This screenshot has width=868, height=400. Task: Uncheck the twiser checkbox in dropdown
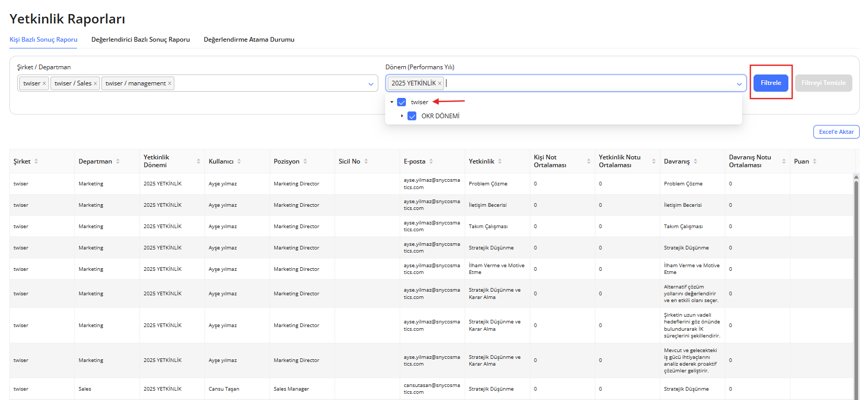(x=402, y=102)
